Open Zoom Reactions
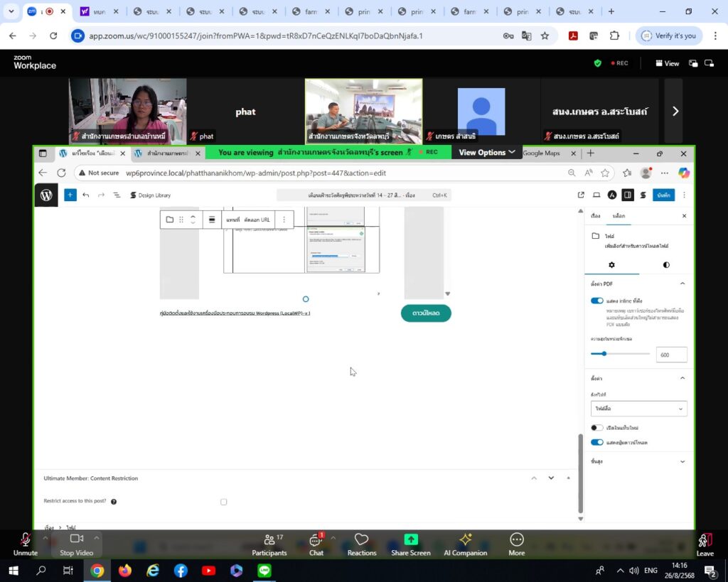Image resolution: width=728 pixels, height=582 pixels. pos(362,544)
